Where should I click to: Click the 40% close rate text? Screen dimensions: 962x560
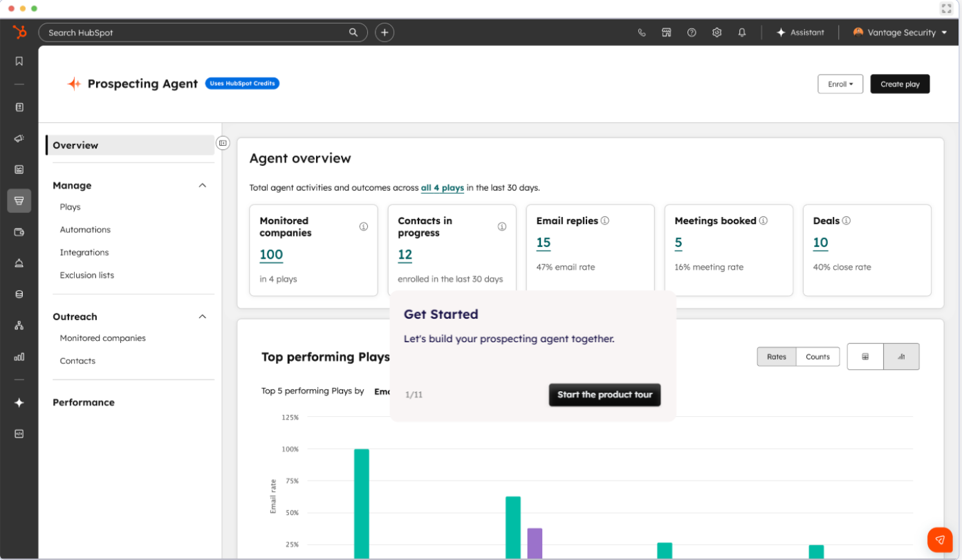[842, 267]
